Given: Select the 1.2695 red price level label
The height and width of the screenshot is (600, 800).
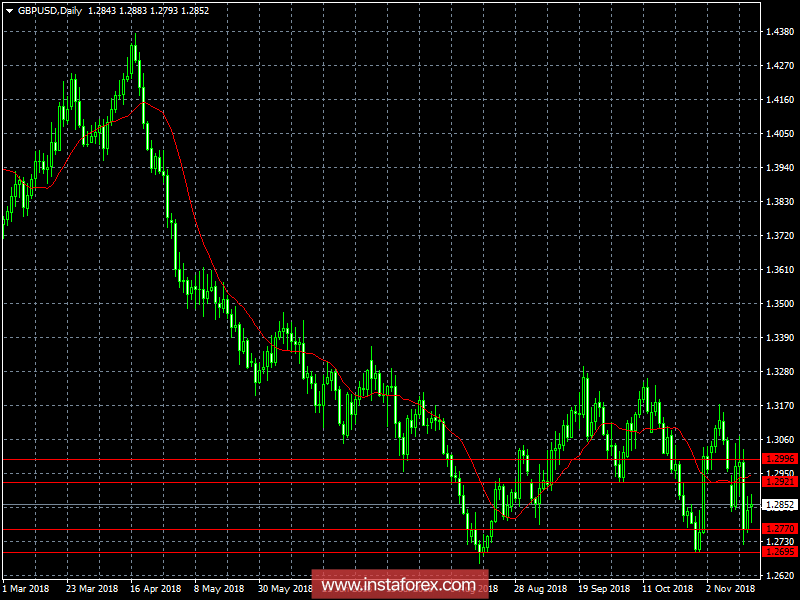Looking at the screenshot, I should tap(779, 552).
